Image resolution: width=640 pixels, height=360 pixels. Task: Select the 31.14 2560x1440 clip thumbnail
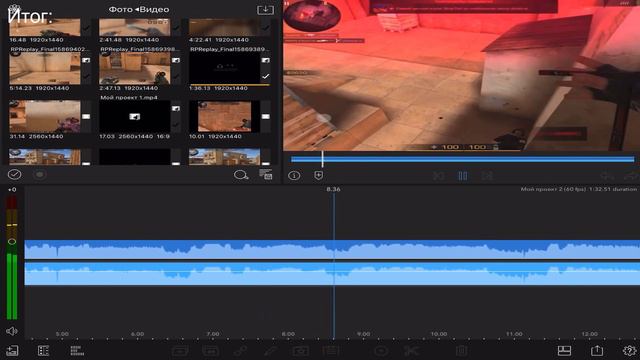click(45, 117)
